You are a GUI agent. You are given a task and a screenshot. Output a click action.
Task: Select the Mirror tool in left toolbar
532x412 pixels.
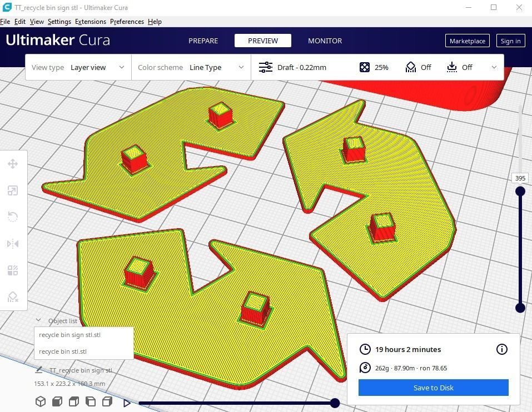point(13,244)
